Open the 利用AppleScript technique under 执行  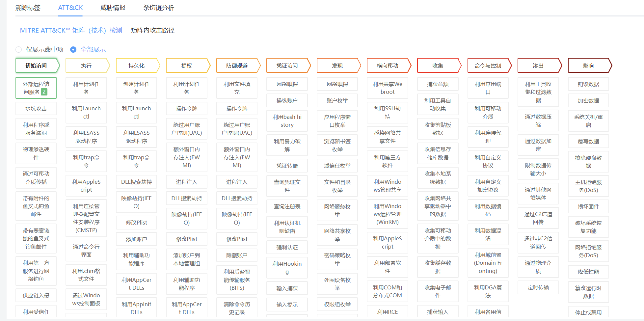tap(86, 186)
